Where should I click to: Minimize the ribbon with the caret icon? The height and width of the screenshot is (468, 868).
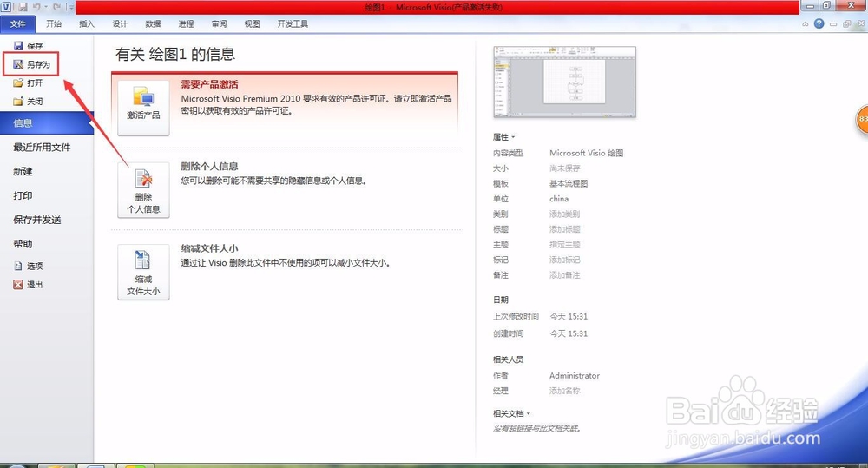pos(805,23)
